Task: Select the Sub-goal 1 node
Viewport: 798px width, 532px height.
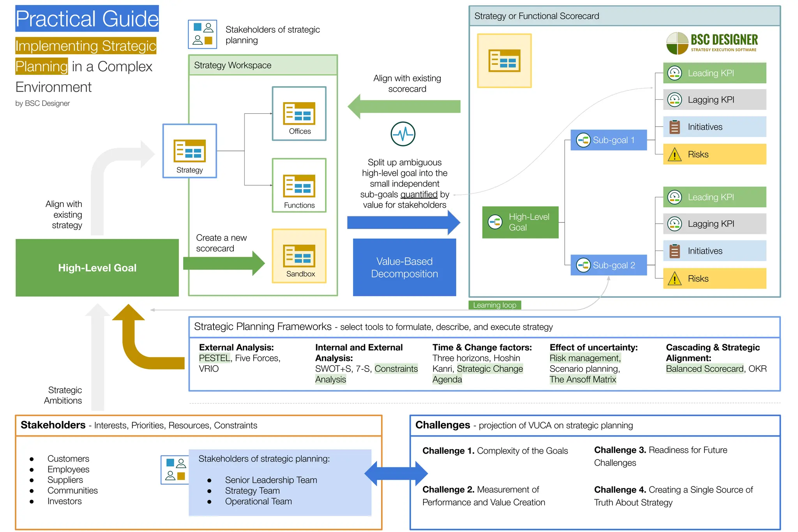Action: coord(609,140)
